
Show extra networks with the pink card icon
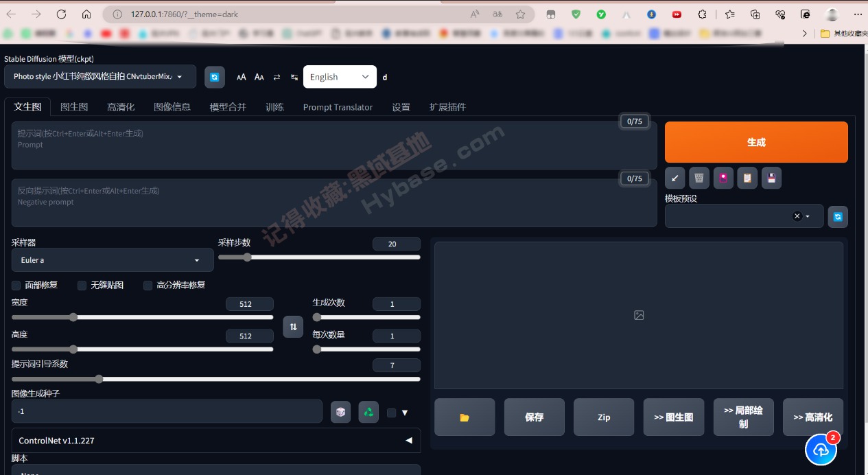723,178
